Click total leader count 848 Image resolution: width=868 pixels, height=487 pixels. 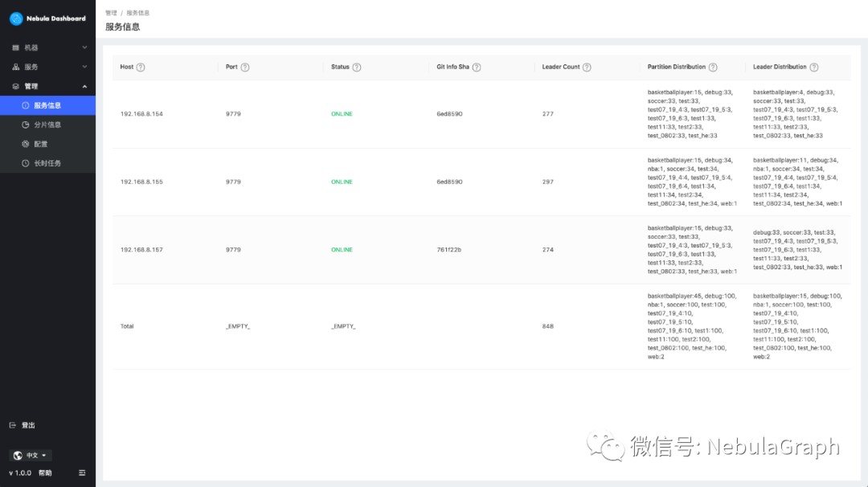(x=547, y=326)
